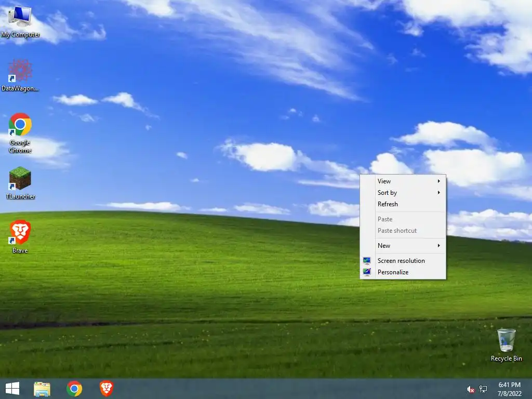Launch Chrome from the taskbar

pos(74,389)
